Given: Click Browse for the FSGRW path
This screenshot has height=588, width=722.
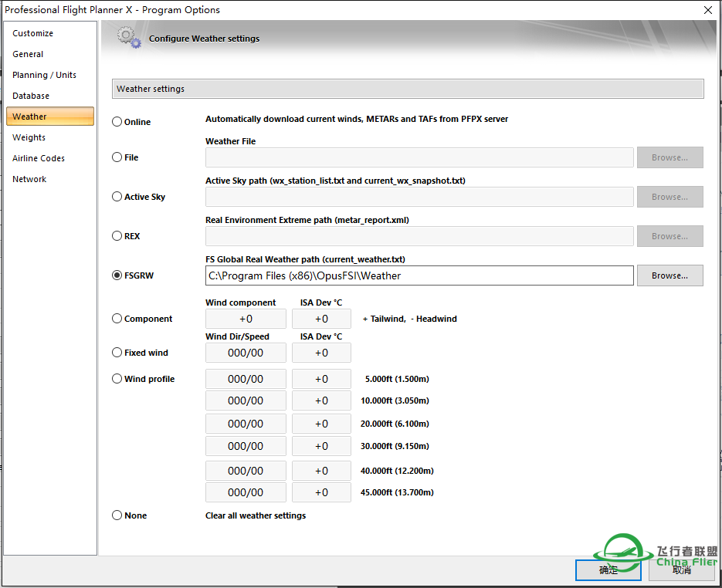Looking at the screenshot, I should [669, 275].
